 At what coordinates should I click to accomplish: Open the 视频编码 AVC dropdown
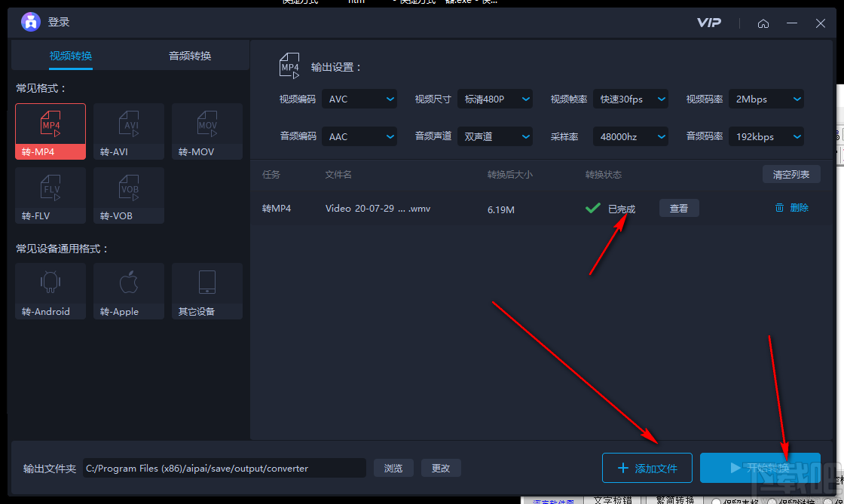point(359,99)
